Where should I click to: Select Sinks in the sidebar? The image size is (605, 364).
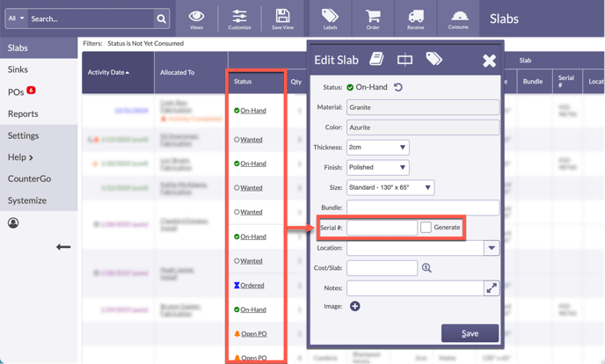tap(18, 69)
